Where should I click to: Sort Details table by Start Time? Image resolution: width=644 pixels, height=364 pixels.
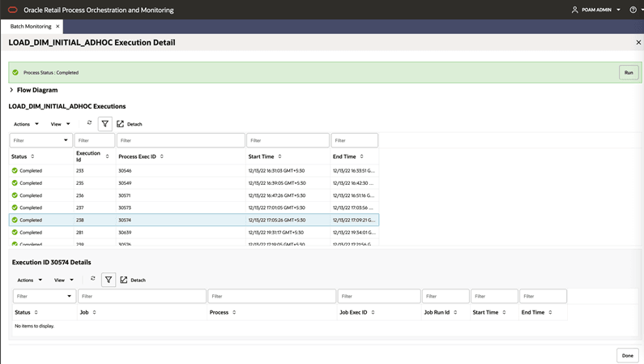[x=504, y=313]
